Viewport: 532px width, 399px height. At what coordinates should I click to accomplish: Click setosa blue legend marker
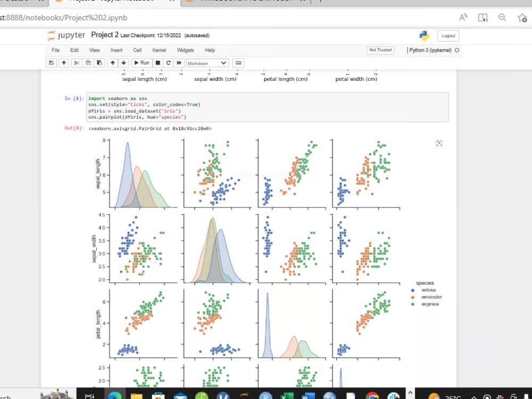(413, 290)
